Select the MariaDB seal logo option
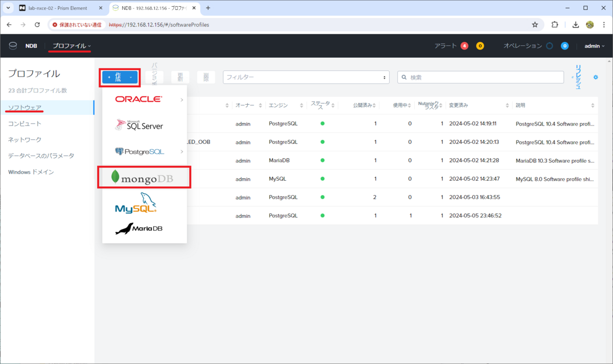This screenshot has height=364, width=613. click(x=138, y=229)
